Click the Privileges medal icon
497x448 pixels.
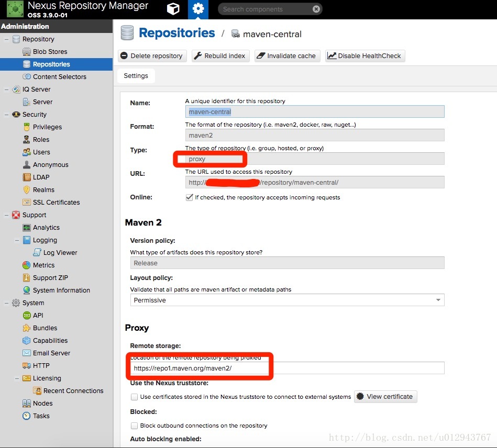coord(27,127)
